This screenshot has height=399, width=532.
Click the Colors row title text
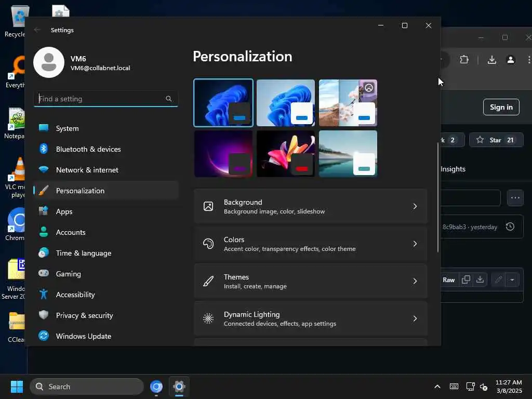(234, 240)
